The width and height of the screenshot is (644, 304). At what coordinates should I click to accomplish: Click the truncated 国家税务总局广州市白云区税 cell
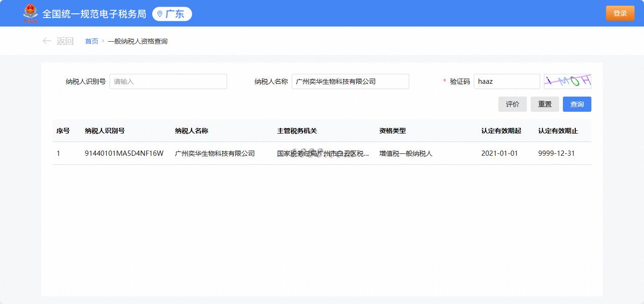click(323, 153)
